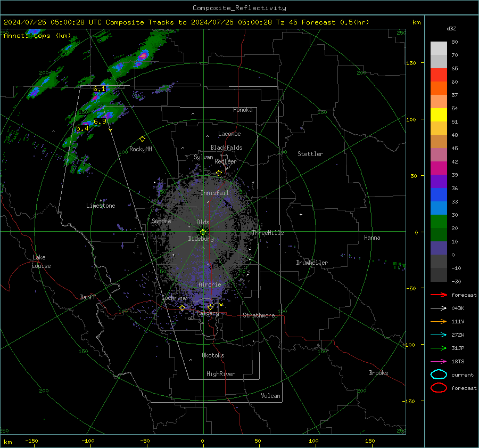This screenshot has width=479, height=448.
Task: Click the storm top label 6.1
Action: pyautogui.click(x=100, y=89)
